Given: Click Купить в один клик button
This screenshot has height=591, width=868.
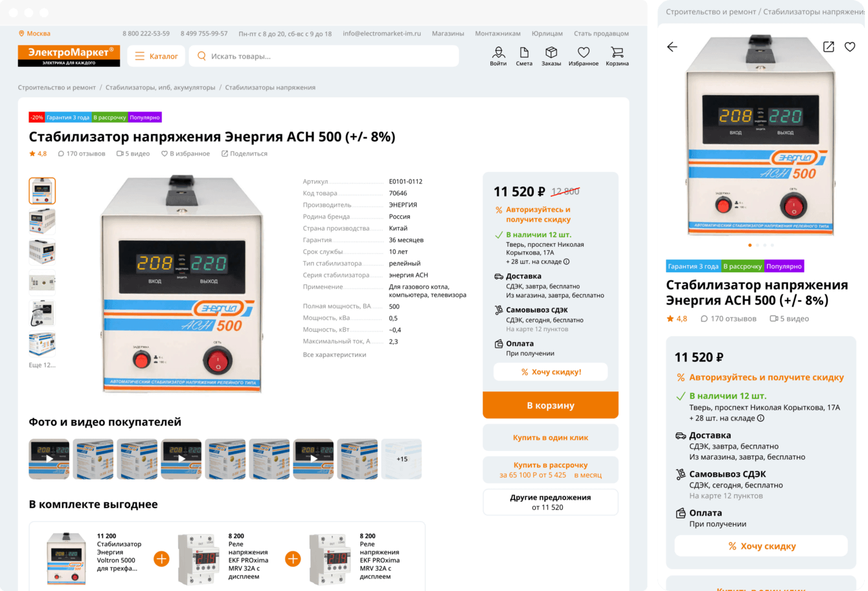Looking at the screenshot, I should pos(551,437).
